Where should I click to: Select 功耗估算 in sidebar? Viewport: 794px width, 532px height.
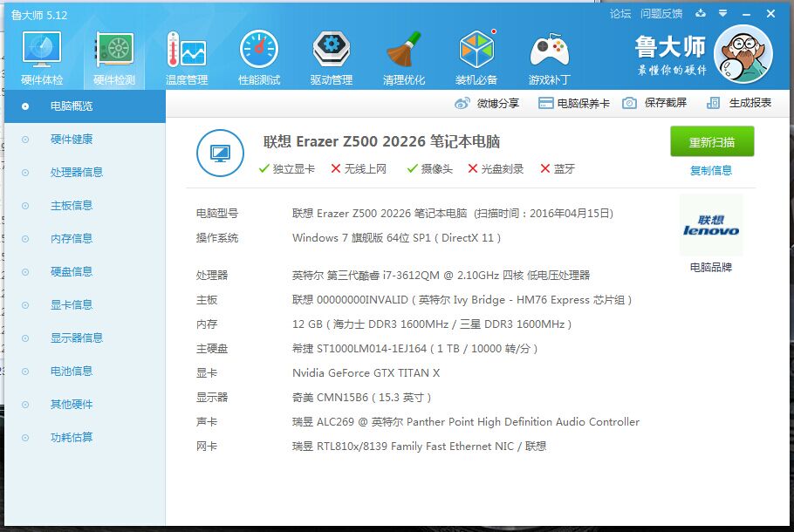(x=86, y=438)
